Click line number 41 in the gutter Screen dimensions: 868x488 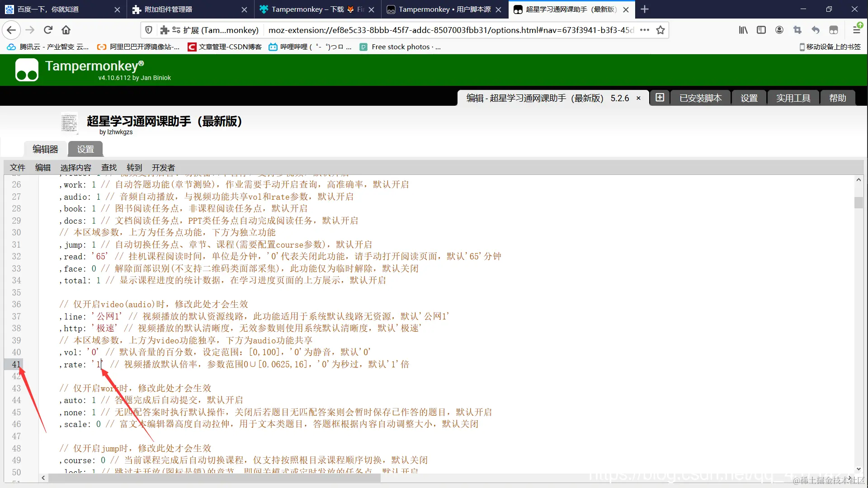[x=16, y=365]
